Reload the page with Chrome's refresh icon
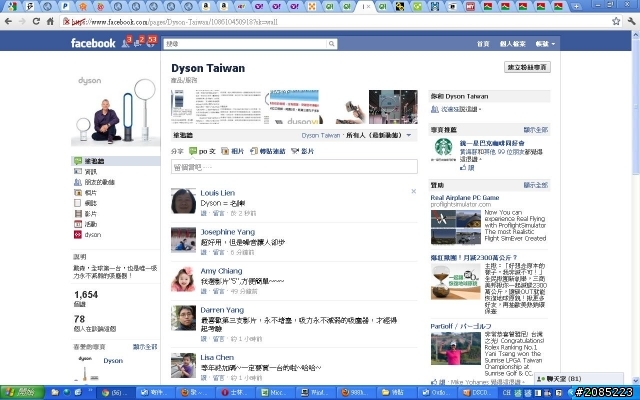640x400 pixels. [36, 21]
